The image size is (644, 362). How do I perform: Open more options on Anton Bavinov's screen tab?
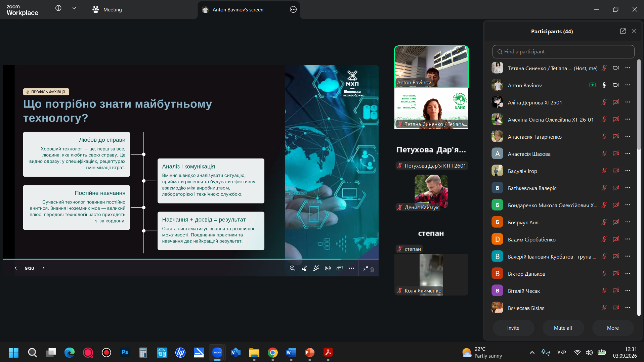point(293,10)
